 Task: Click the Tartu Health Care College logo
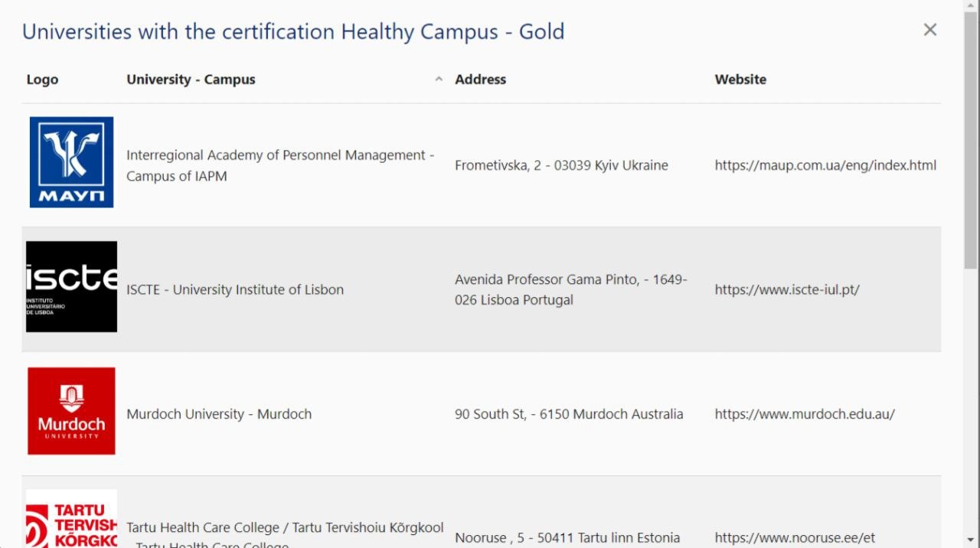point(71,519)
